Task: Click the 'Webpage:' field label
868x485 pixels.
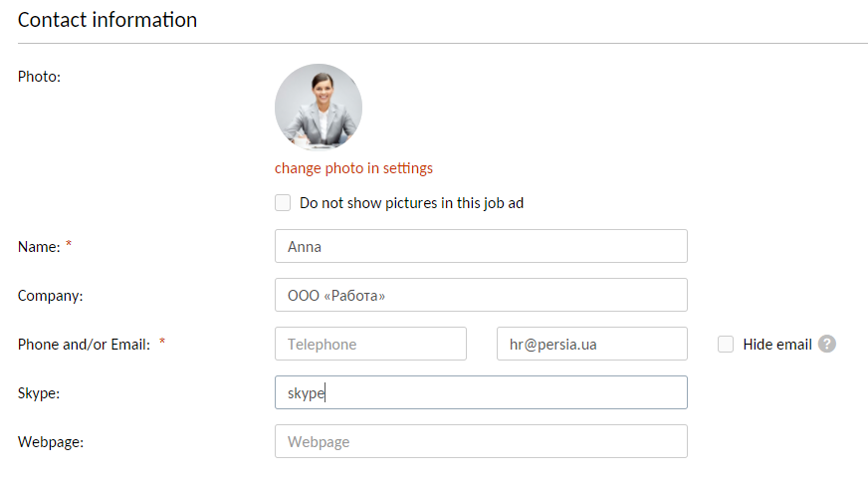Action: pos(51,442)
